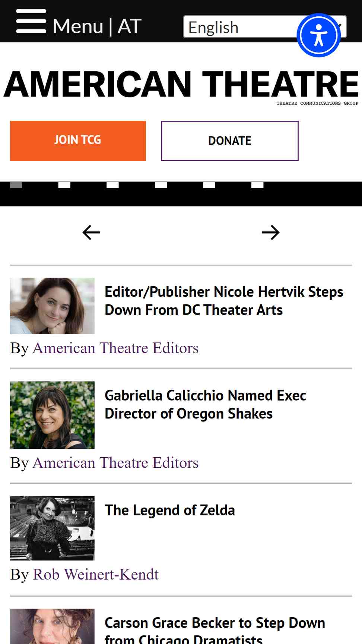Open Carson Grace Becker to Step Down article
This screenshot has width=362, height=644.
click(215, 631)
